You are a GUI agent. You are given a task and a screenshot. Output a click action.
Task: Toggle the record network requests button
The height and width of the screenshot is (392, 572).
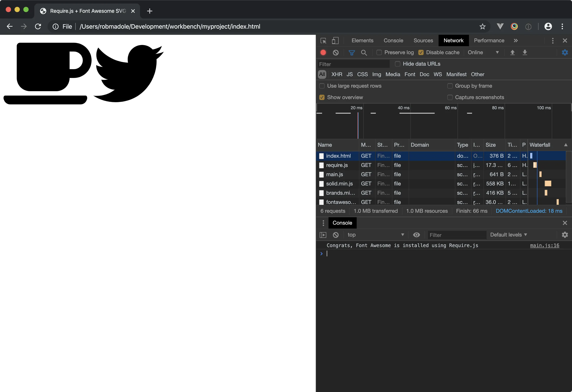(323, 52)
